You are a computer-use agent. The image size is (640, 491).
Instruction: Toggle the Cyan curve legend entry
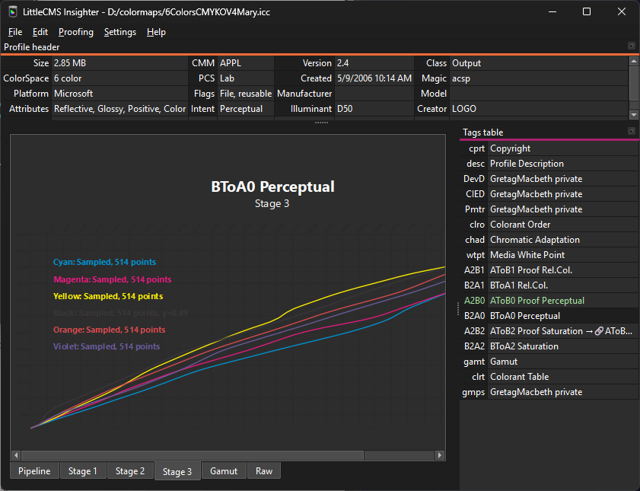tap(104, 263)
